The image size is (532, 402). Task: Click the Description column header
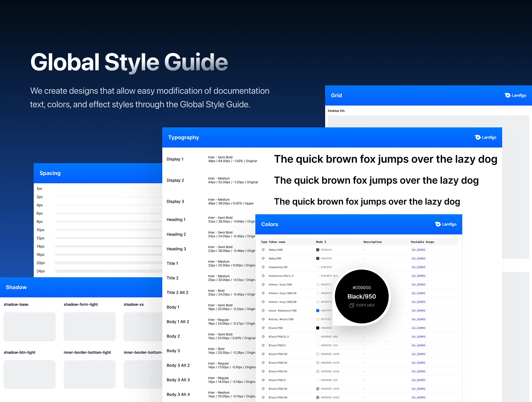click(373, 242)
